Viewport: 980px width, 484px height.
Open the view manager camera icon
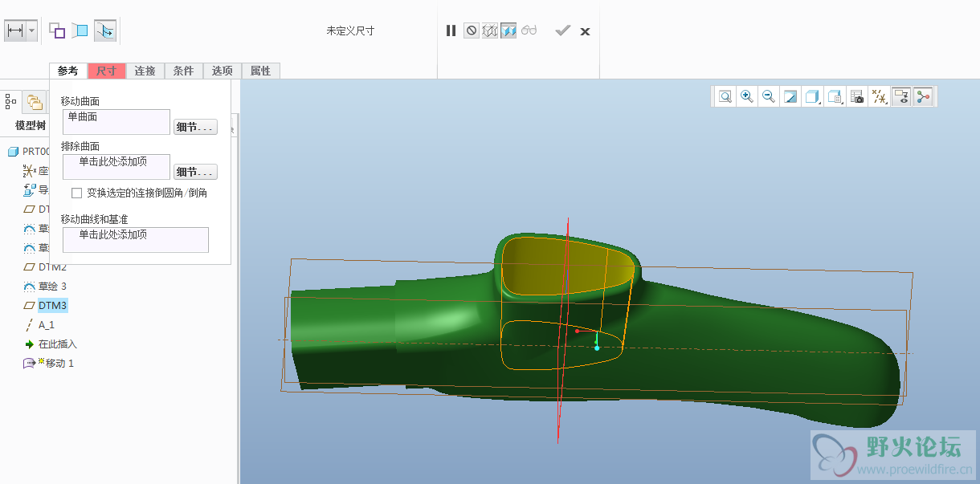coord(857,97)
